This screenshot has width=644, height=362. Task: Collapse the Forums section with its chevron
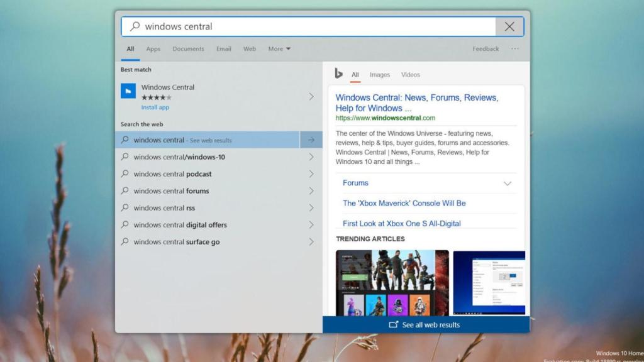[508, 183]
